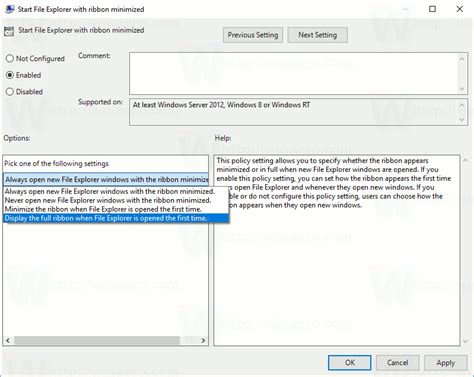Confirm with the OK button
This screenshot has width=474, height=377.
(349, 362)
